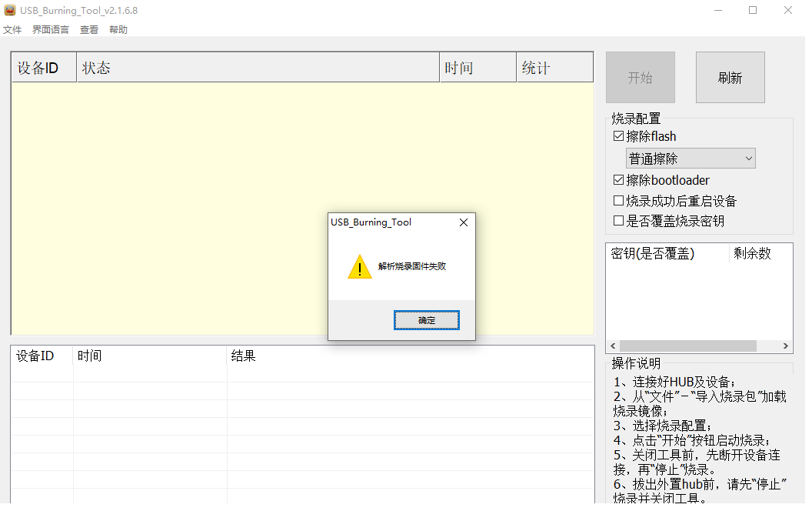
Task: Click the top table 时间 header
Action: [x=478, y=68]
